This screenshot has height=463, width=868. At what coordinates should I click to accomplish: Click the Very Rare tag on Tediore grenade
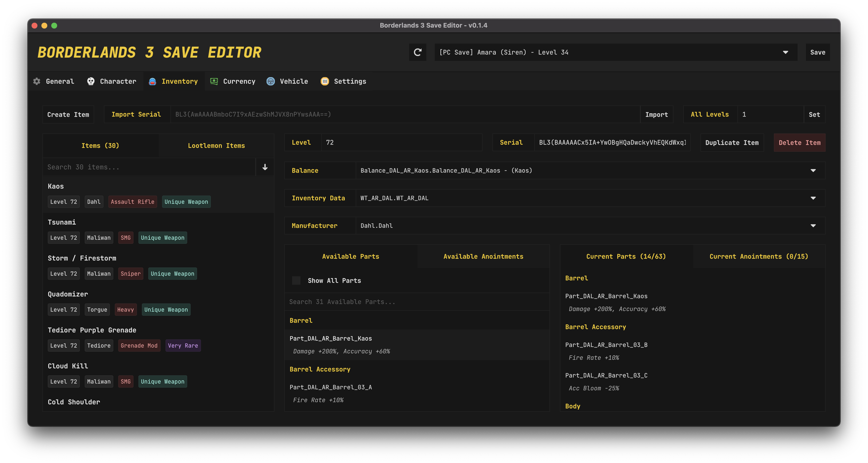(x=183, y=345)
